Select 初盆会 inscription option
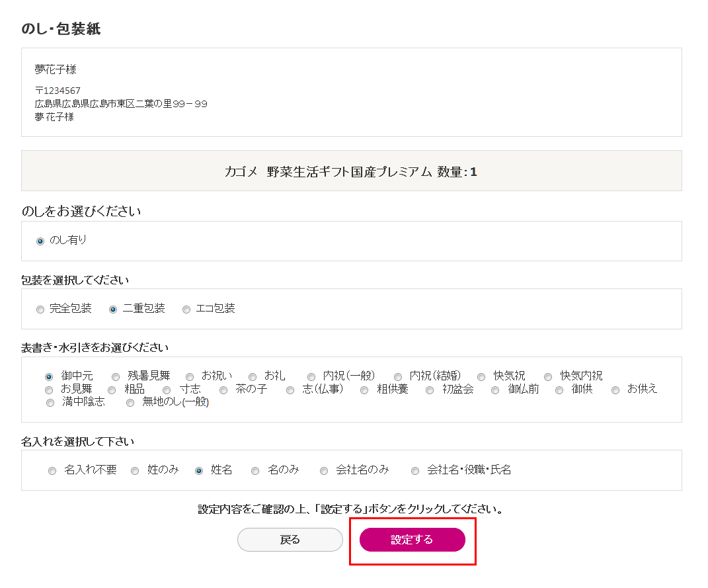This screenshot has width=708, height=588. pyautogui.click(x=430, y=390)
